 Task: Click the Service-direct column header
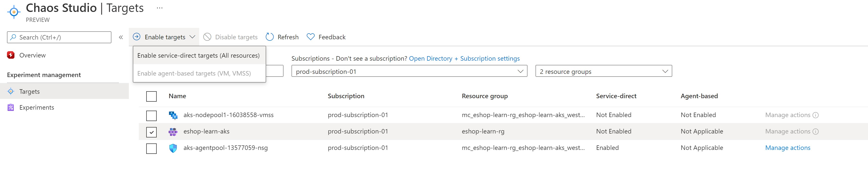[x=616, y=96]
